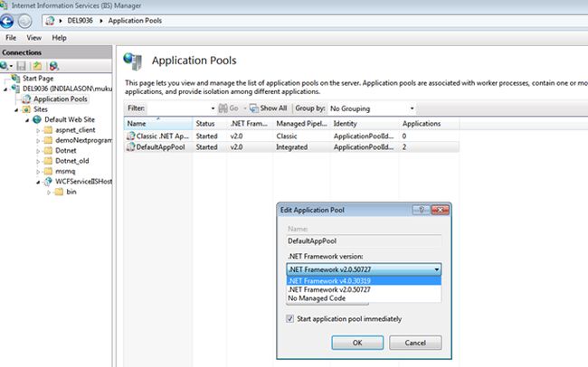Click the aspnet_client folder icon

[x=48, y=130]
